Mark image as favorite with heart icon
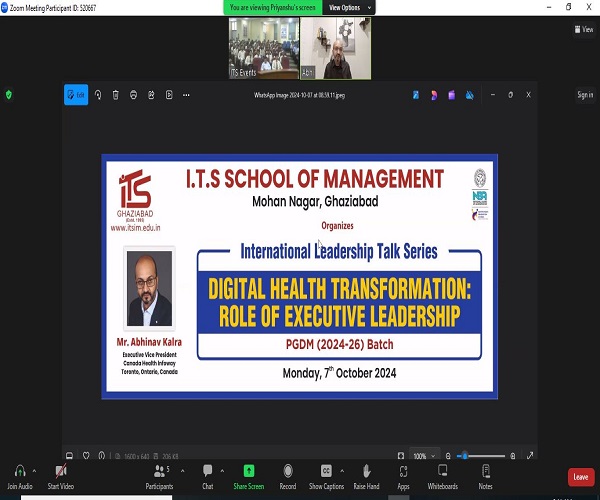 coord(86,456)
